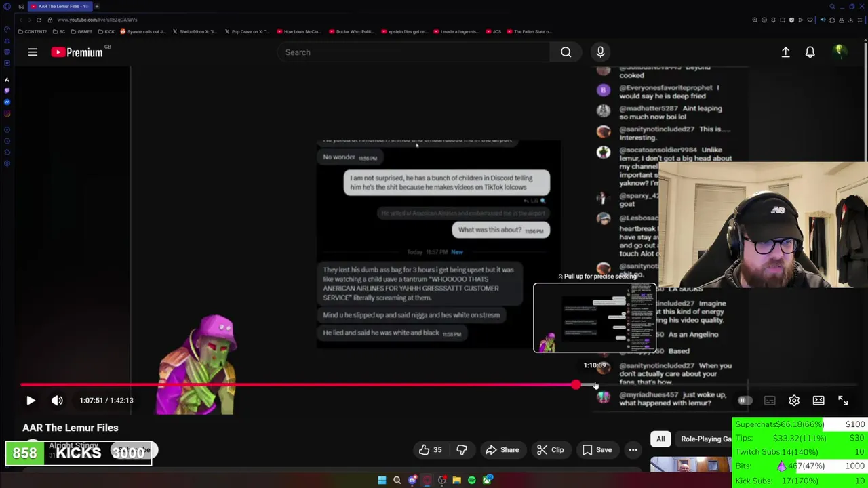868x488 pixels.
Task: Select the All filter chip
Action: point(660,439)
